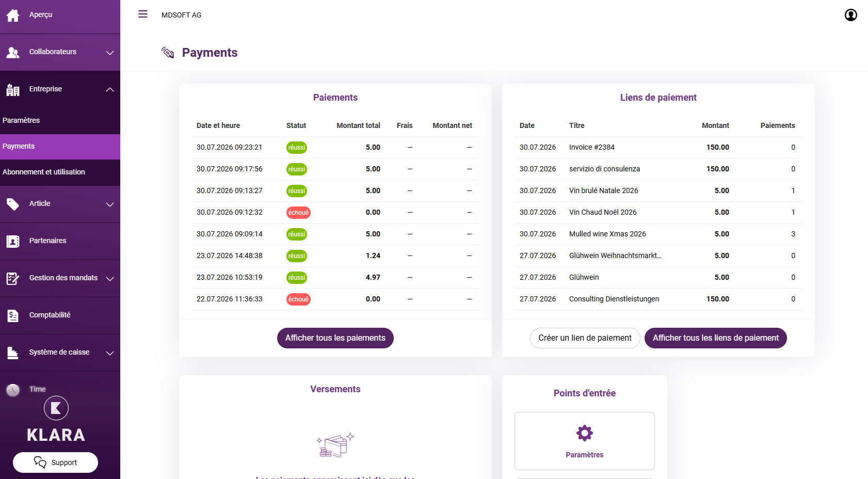Image resolution: width=868 pixels, height=479 pixels.
Task: Open payment link servizio di consulenza
Action: coord(658,169)
